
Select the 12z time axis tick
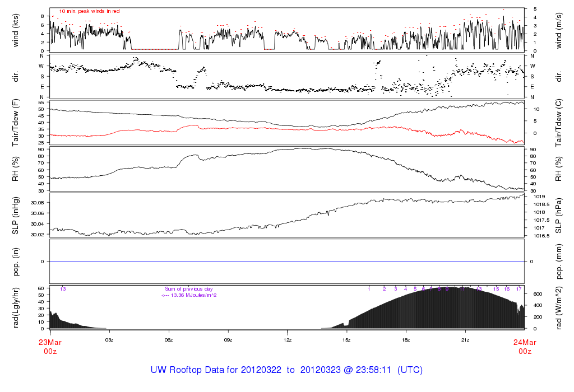[288, 340]
